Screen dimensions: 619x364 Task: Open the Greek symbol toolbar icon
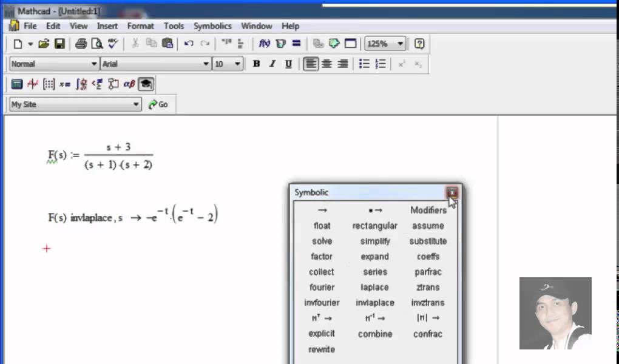pyautogui.click(x=129, y=84)
